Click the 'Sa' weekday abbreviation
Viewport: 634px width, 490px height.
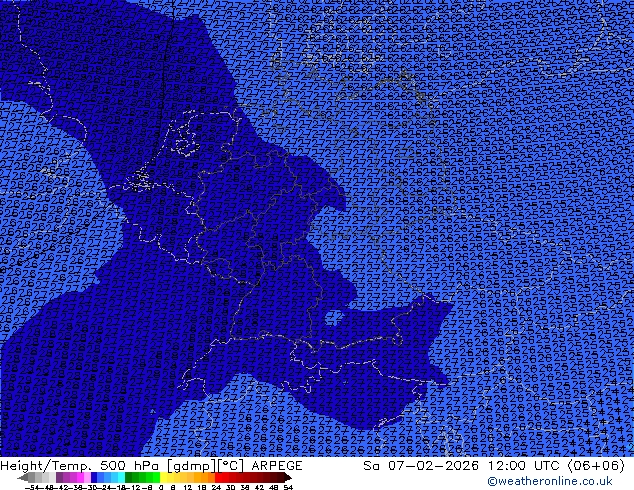371,466
